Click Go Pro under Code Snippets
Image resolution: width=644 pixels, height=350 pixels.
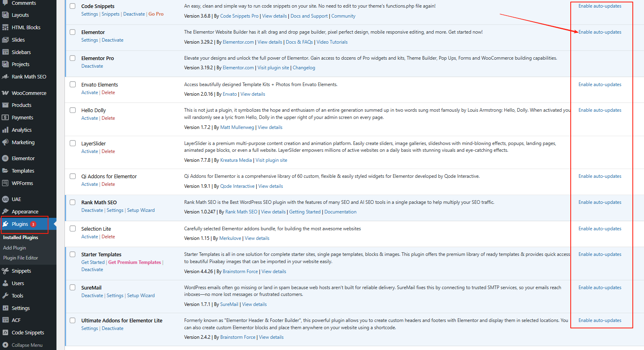coord(156,14)
